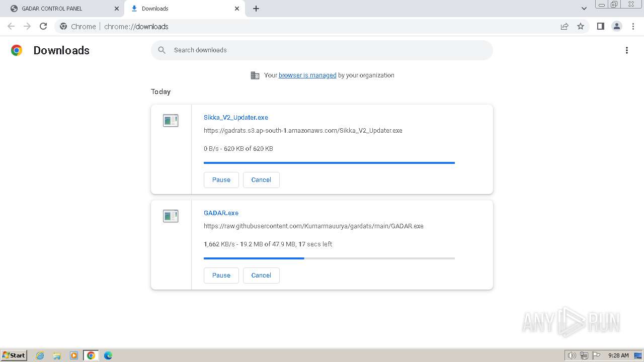
Task: Click the GADAR.exe file icon
Action: point(171,216)
